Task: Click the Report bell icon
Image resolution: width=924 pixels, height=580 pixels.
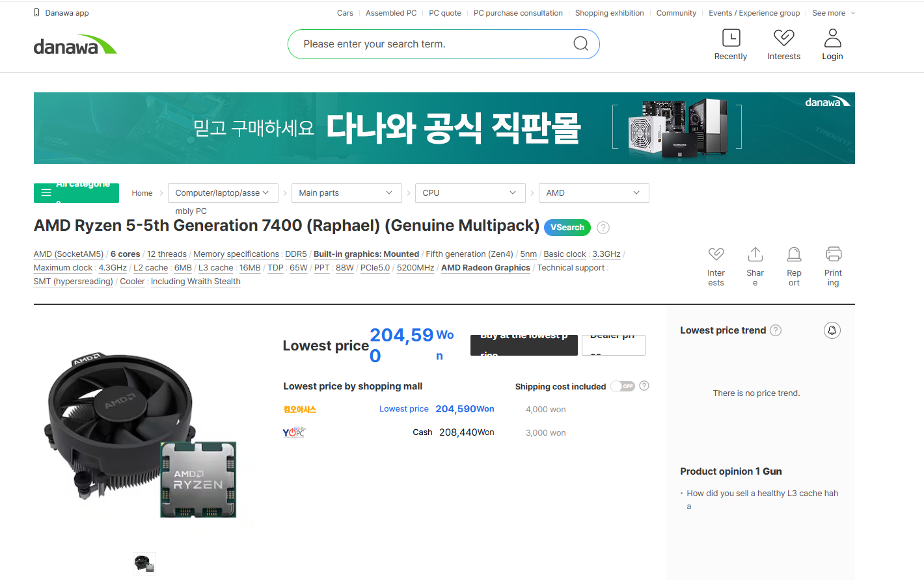Action: [x=794, y=254]
